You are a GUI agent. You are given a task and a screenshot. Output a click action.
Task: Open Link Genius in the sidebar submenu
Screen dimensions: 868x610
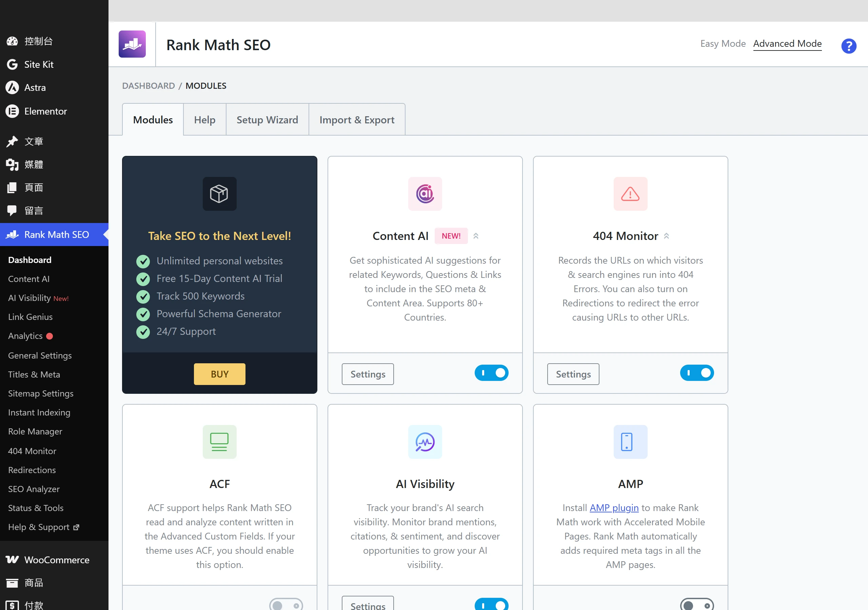[30, 317]
